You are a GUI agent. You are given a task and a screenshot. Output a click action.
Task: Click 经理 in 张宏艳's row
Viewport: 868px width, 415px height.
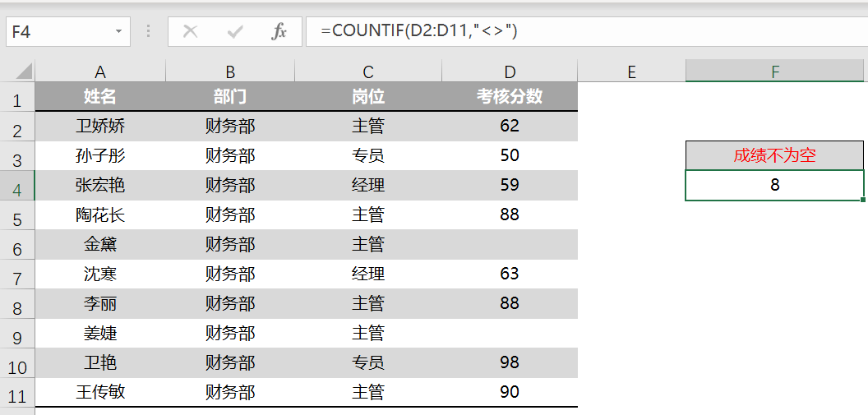point(368,185)
